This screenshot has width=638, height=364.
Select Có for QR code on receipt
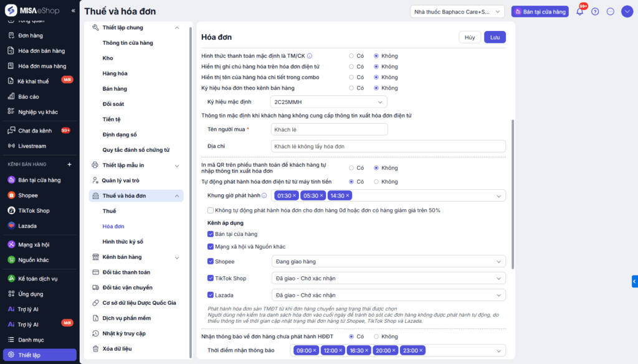[351, 168]
